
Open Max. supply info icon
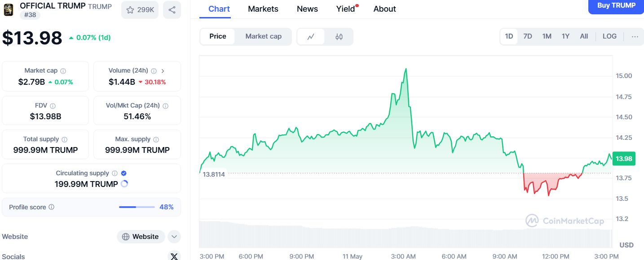coord(156,139)
